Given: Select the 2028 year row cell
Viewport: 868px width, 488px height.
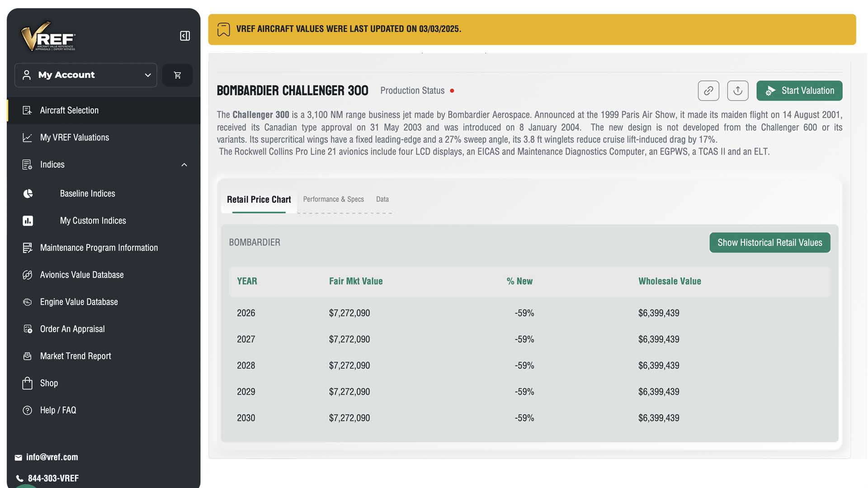Looking at the screenshot, I should pyautogui.click(x=246, y=366).
